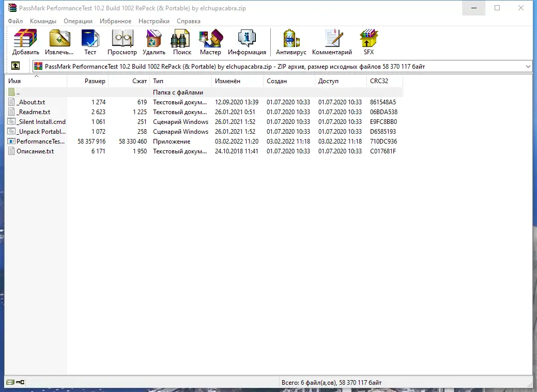Screen dimensions: 537x392
Task: Click the Удалить (Delete) toolbar icon
Action: [x=153, y=41]
